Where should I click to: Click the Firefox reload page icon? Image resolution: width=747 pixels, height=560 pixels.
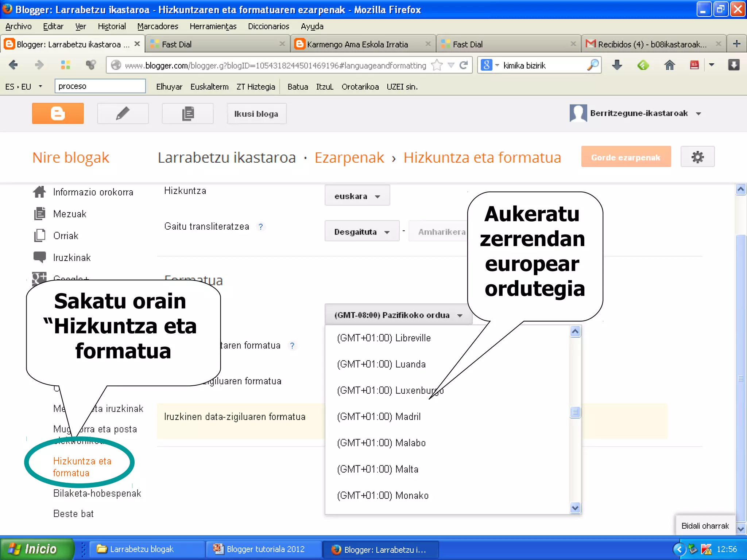pyautogui.click(x=464, y=65)
